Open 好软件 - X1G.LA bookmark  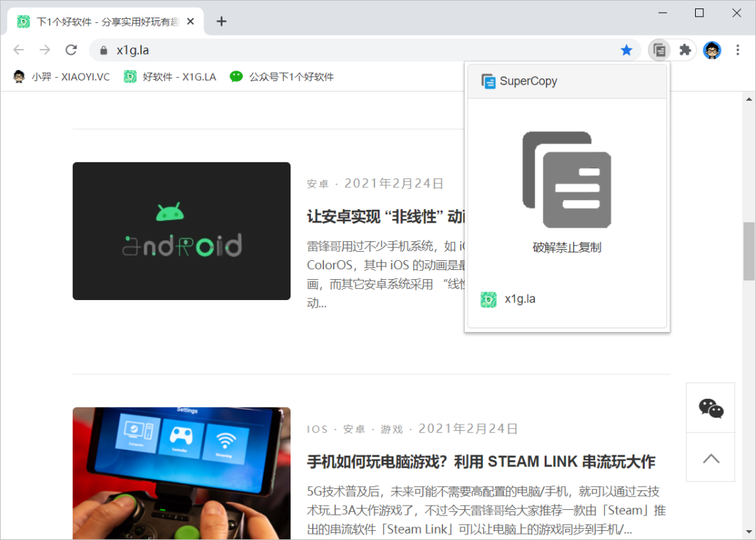click(170, 76)
